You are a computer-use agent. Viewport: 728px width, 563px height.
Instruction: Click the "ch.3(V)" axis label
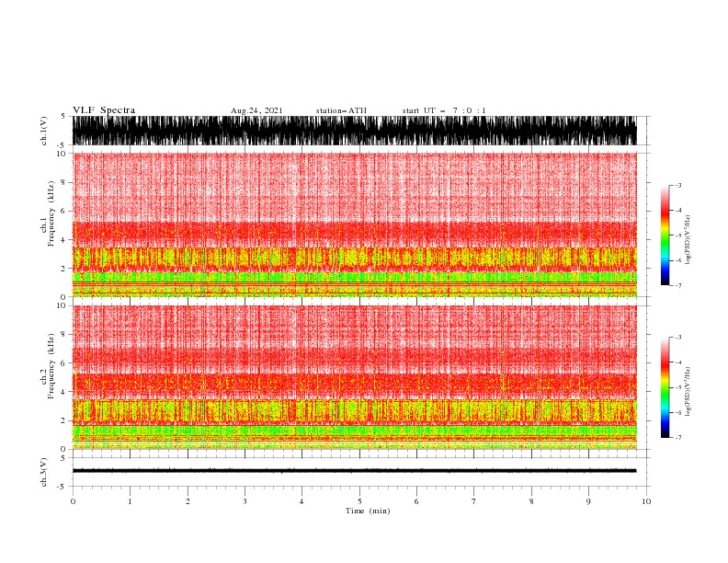pyautogui.click(x=44, y=472)
